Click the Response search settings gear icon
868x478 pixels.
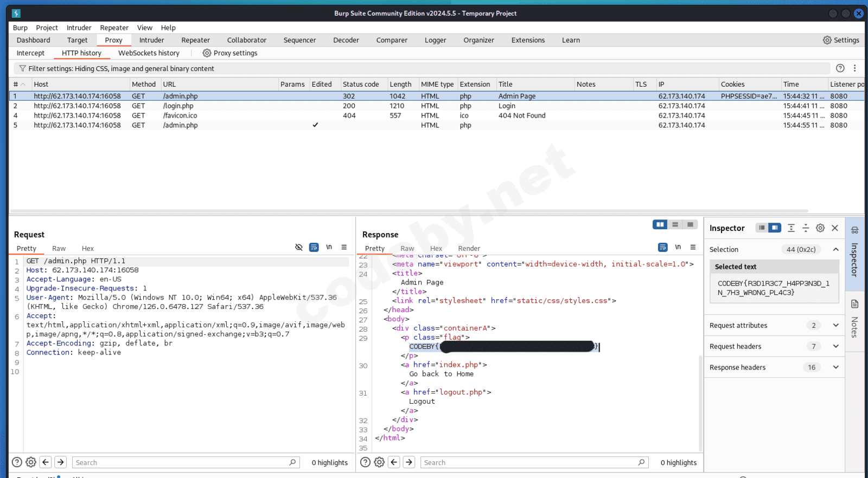click(x=379, y=462)
